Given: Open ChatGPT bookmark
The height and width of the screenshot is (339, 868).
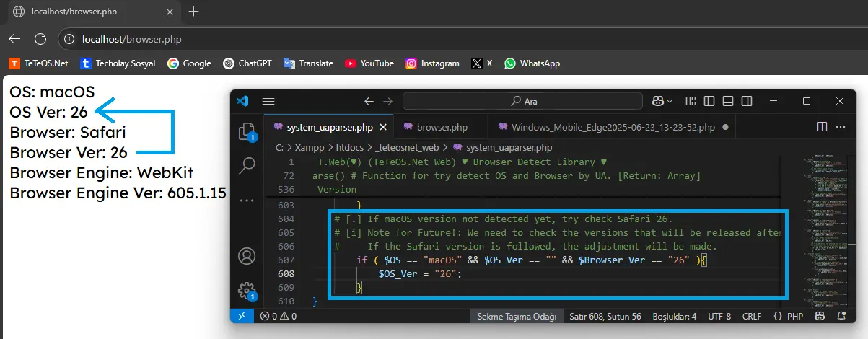Looking at the screenshot, I should click(247, 63).
